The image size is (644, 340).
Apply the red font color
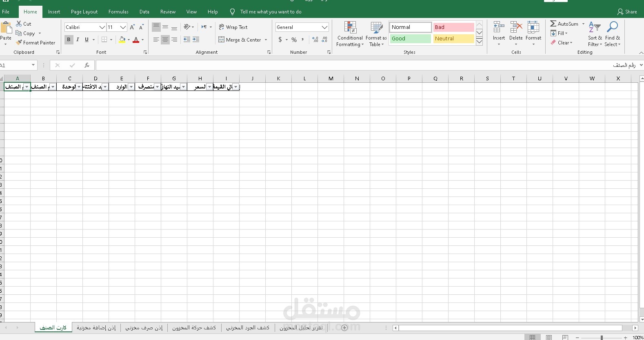136,40
